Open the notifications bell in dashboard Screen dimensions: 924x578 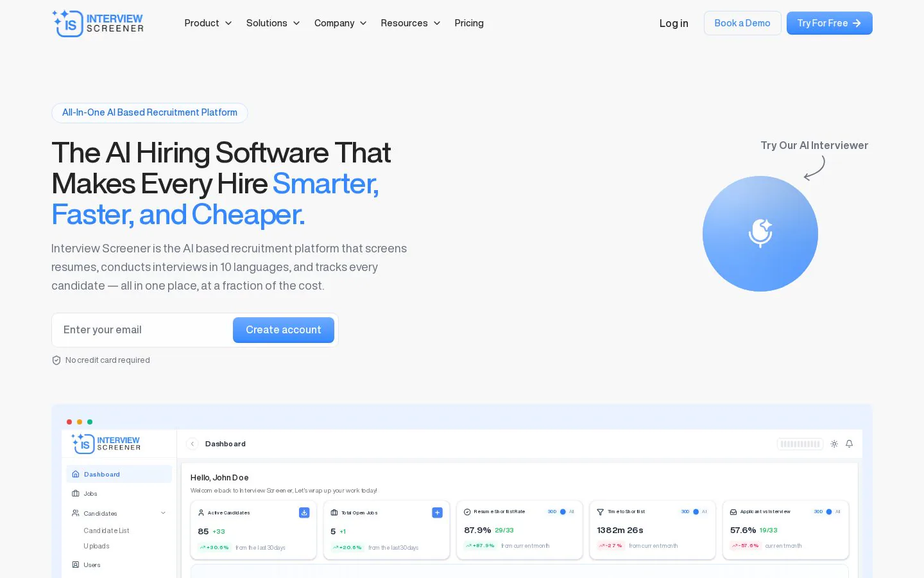coord(849,444)
